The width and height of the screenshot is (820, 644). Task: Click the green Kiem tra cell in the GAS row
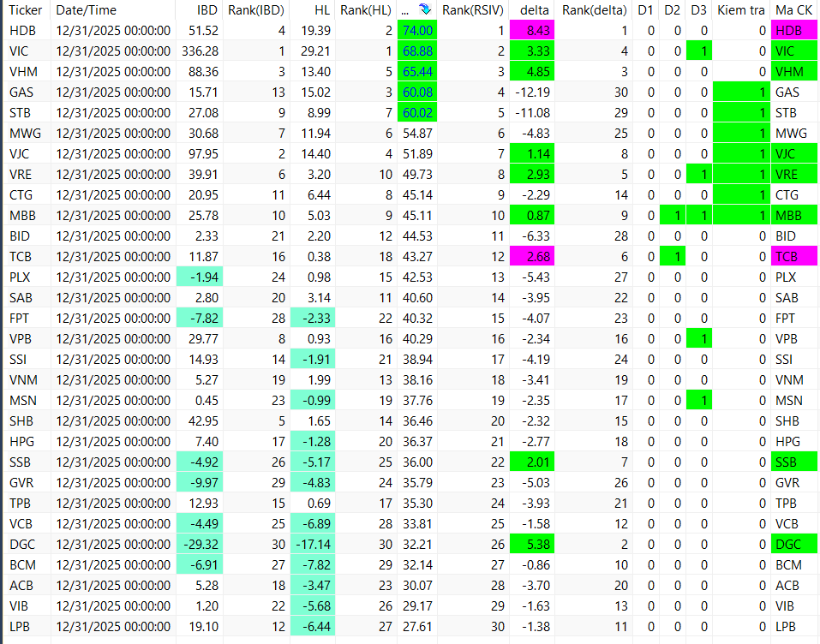tap(741, 92)
